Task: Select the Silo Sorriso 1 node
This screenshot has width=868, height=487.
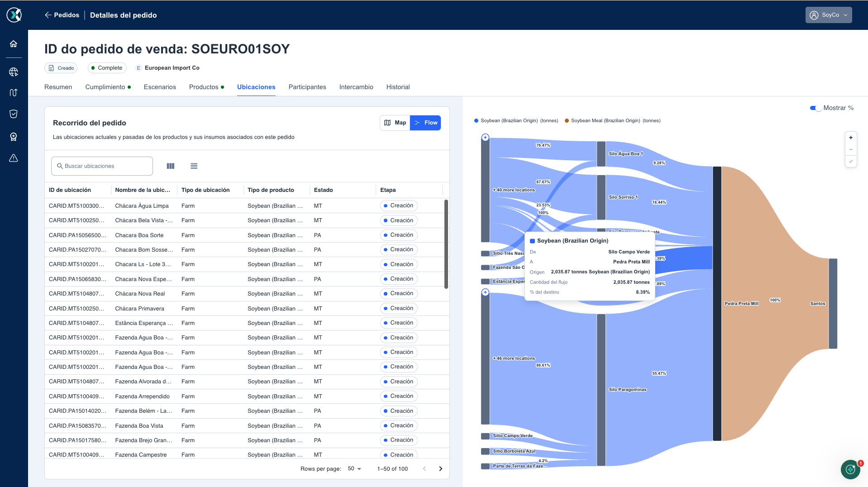Action: tap(601, 197)
